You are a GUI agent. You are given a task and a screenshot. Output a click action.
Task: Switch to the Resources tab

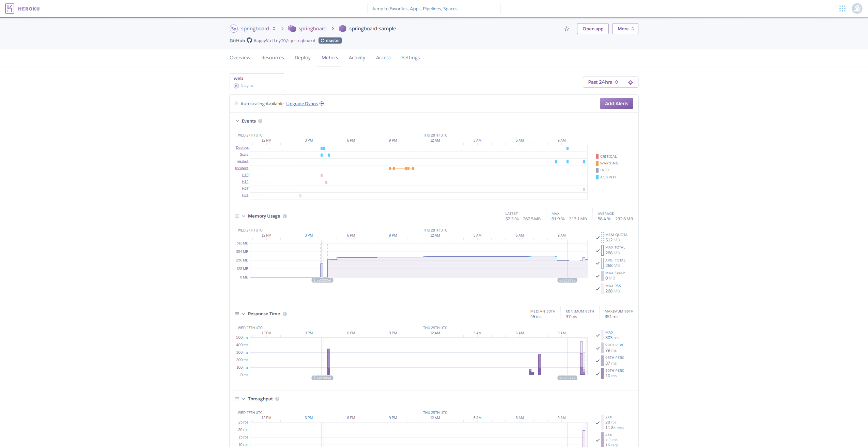273,58
